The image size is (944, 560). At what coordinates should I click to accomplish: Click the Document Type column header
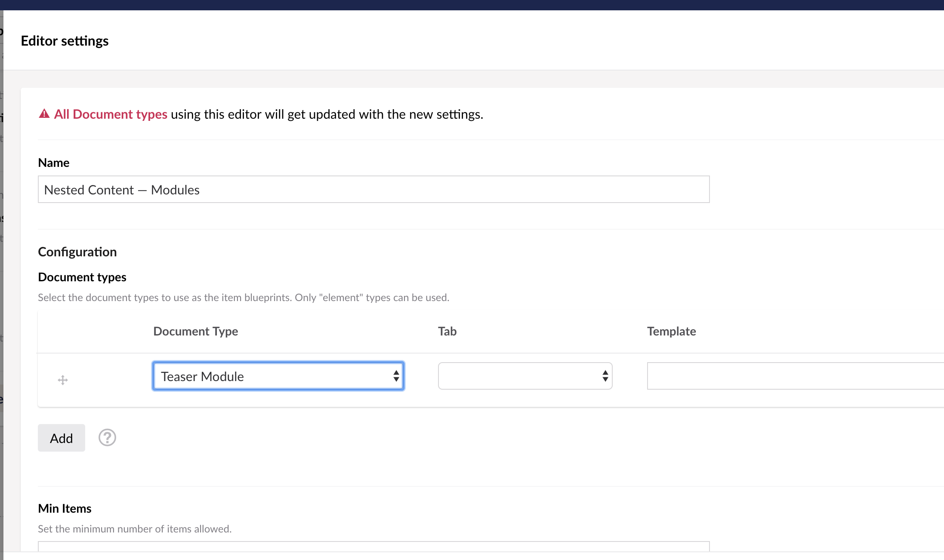(x=195, y=331)
